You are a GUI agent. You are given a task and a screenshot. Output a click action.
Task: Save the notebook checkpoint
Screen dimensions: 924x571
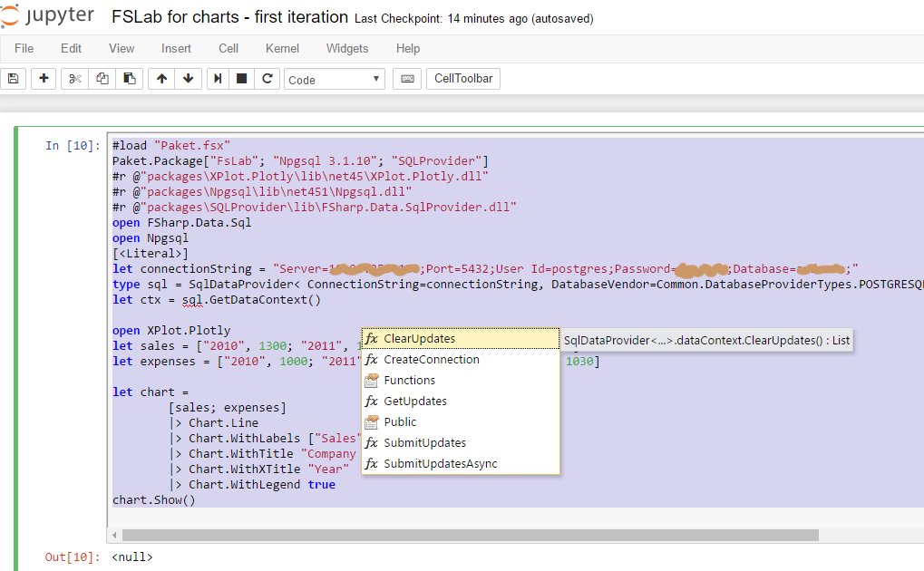pyautogui.click(x=13, y=79)
